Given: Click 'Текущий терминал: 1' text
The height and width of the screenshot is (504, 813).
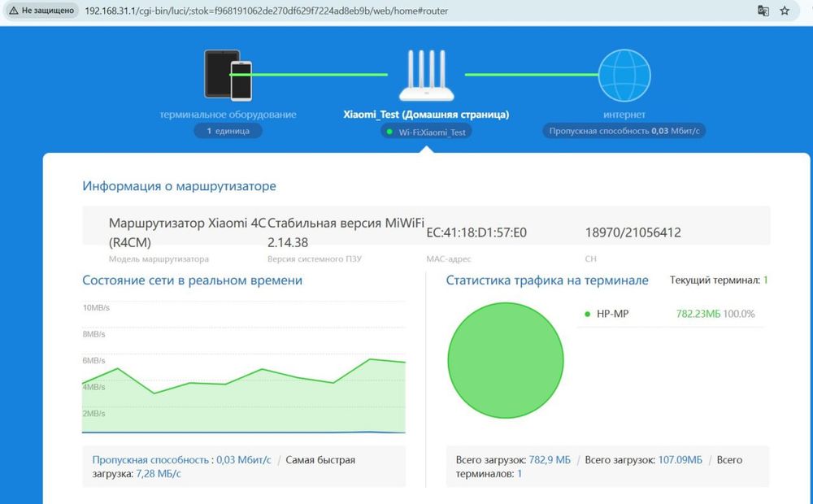Looking at the screenshot, I should (x=719, y=280).
